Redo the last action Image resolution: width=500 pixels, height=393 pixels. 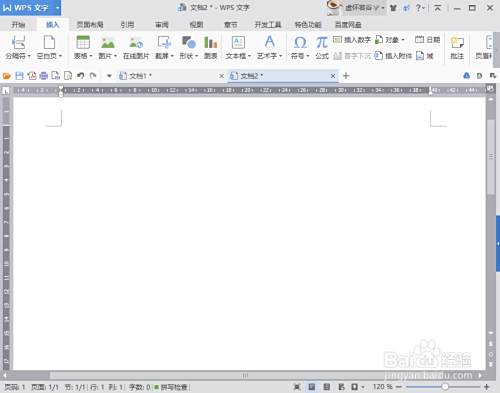coord(93,76)
